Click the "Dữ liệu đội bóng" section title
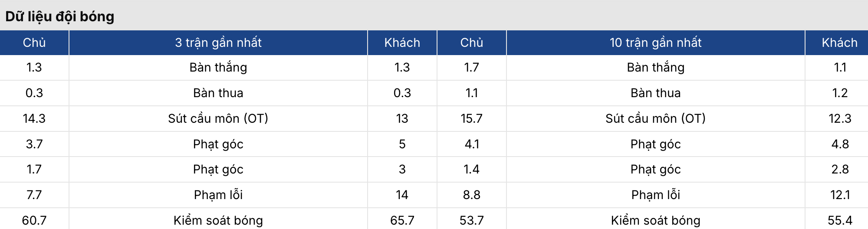Screen dimensions: 868x229 pos(60,16)
